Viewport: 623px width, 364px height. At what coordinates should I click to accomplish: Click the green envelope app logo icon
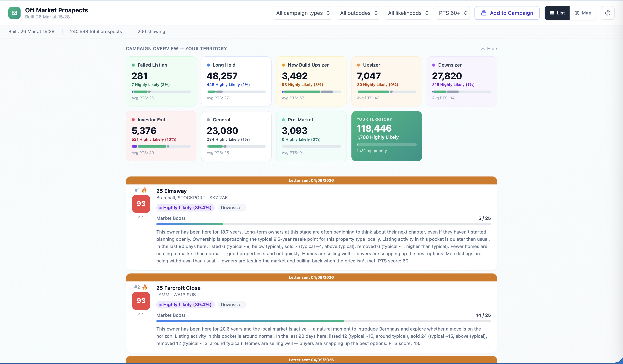pos(14,13)
